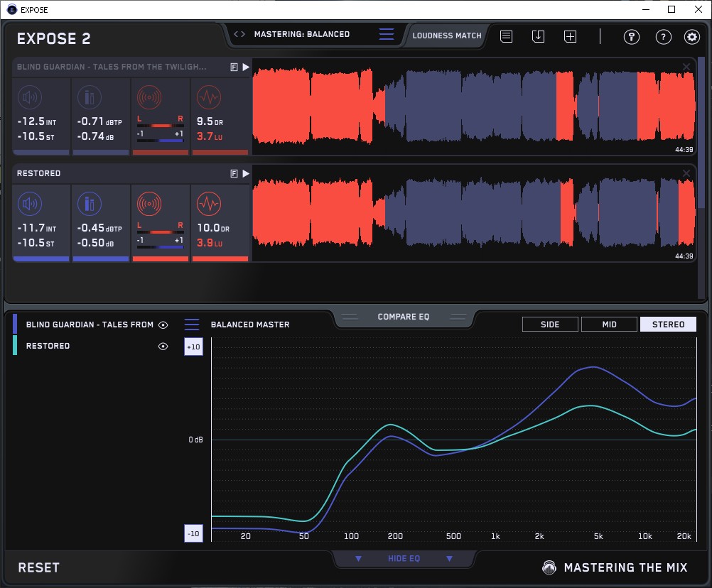Click the "3.7 LU" value

210,136
